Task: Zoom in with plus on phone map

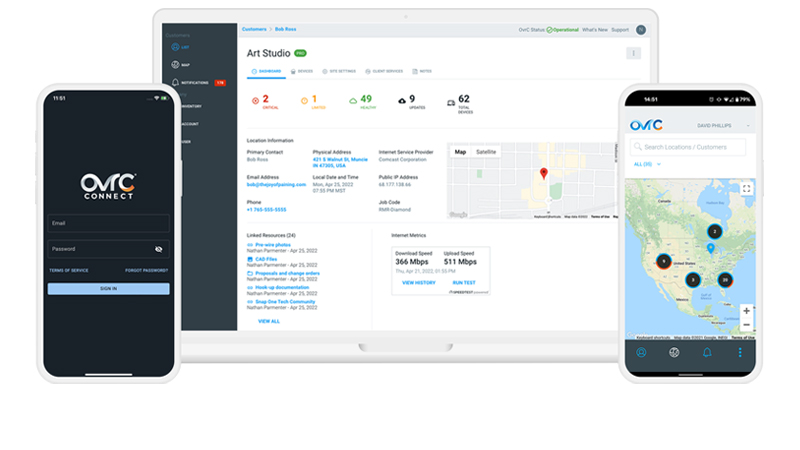Action: [x=746, y=311]
